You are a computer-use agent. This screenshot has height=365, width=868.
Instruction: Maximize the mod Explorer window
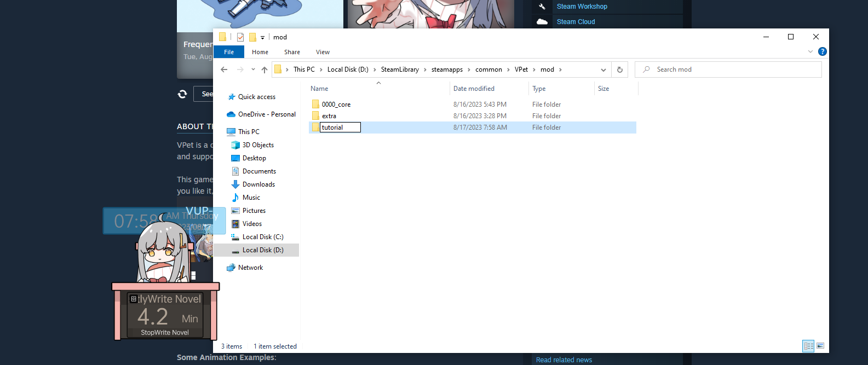[x=791, y=37]
